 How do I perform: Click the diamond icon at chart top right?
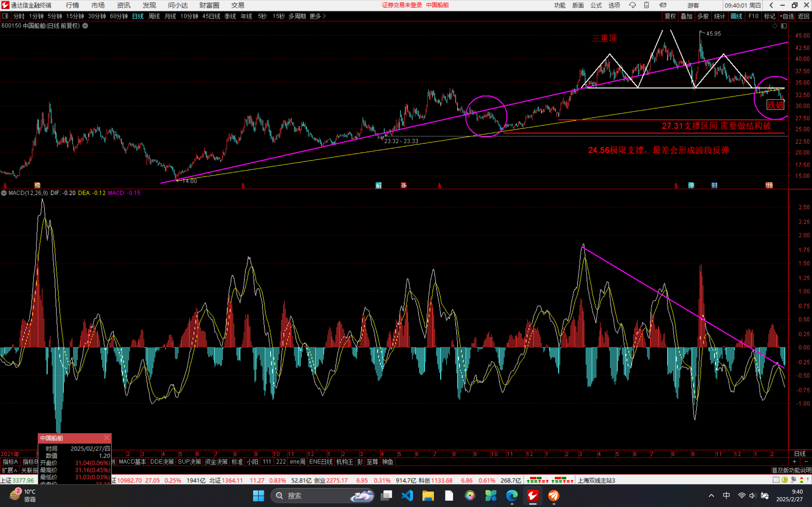click(775, 26)
